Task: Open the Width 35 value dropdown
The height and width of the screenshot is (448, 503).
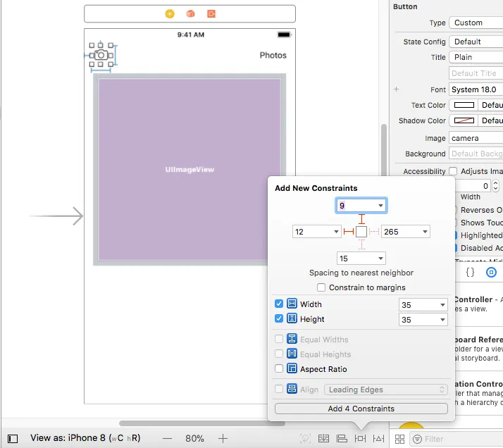Action: point(442,304)
